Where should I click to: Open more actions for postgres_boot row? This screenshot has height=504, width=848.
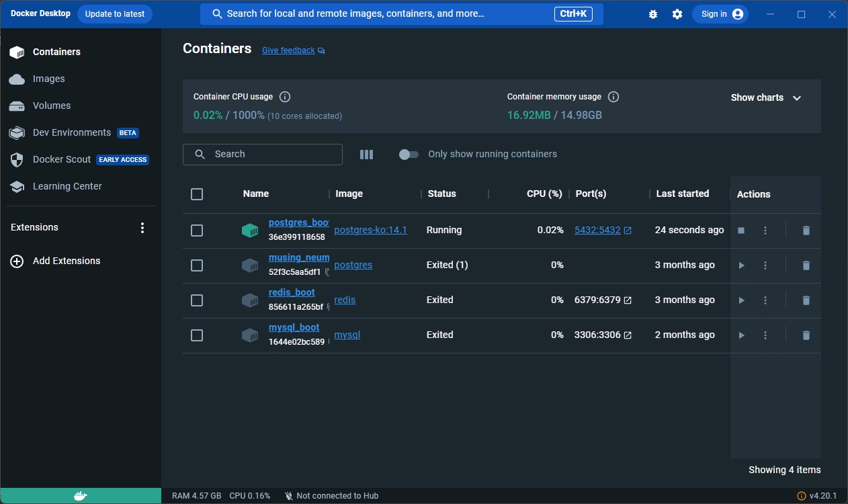point(765,230)
